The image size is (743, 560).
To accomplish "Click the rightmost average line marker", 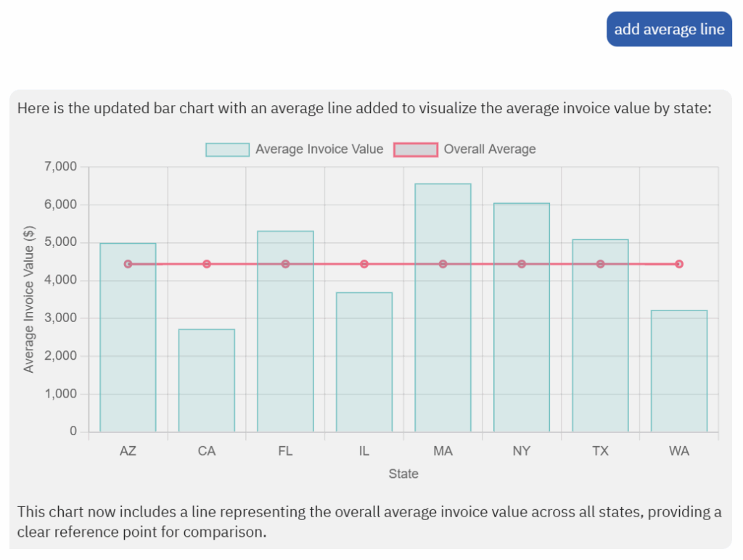I will [x=679, y=263].
